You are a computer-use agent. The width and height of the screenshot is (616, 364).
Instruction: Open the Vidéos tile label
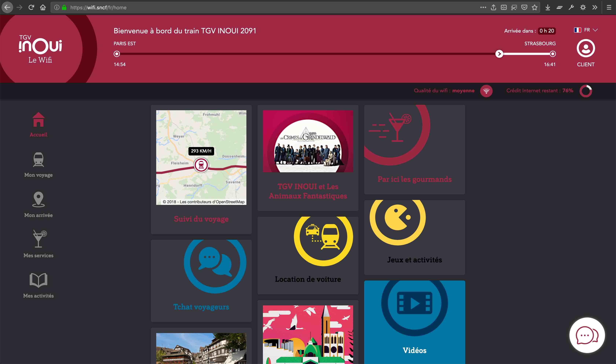415,350
